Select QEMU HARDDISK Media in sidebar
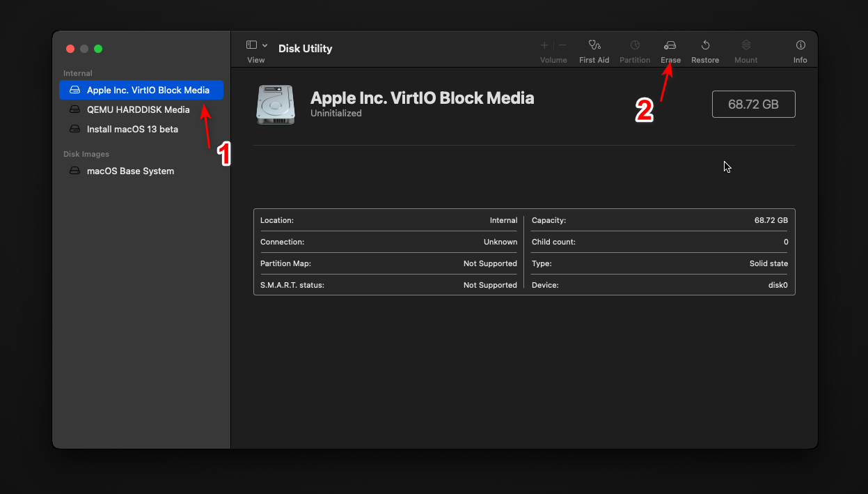868x494 pixels. click(138, 109)
